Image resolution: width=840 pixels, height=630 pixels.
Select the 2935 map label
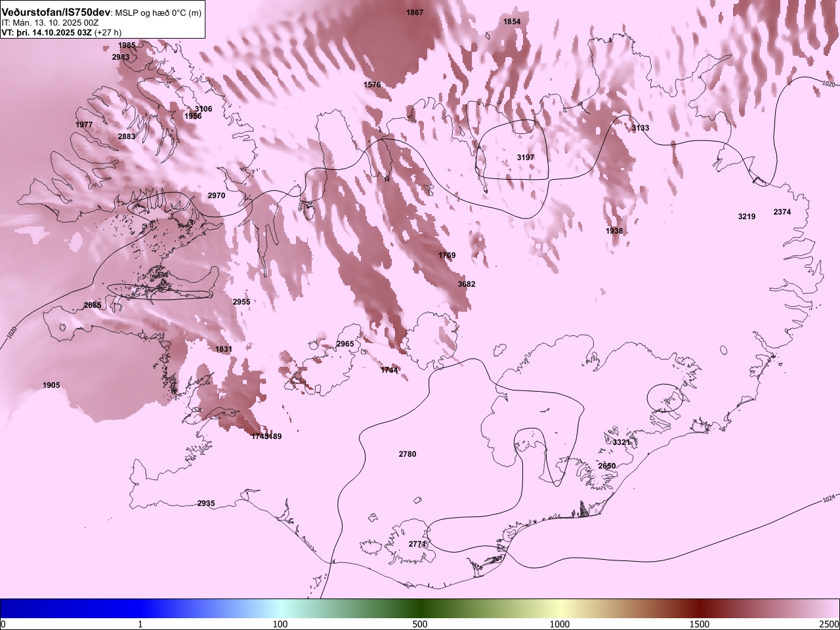coord(206,503)
